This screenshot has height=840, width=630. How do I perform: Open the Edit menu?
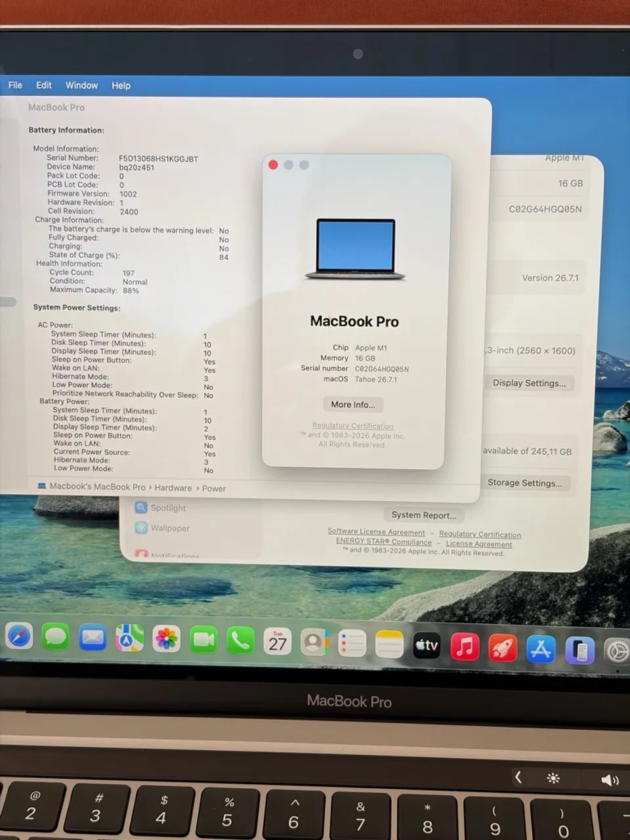(x=44, y=85)
